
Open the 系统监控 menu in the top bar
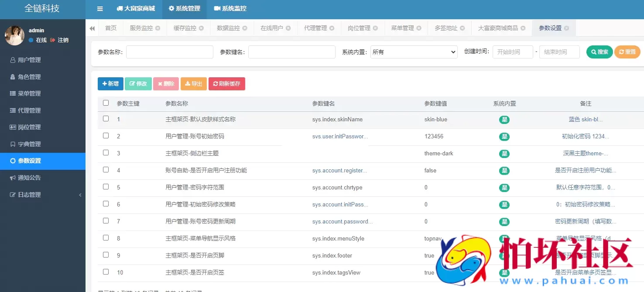click(x=229, y=9)
